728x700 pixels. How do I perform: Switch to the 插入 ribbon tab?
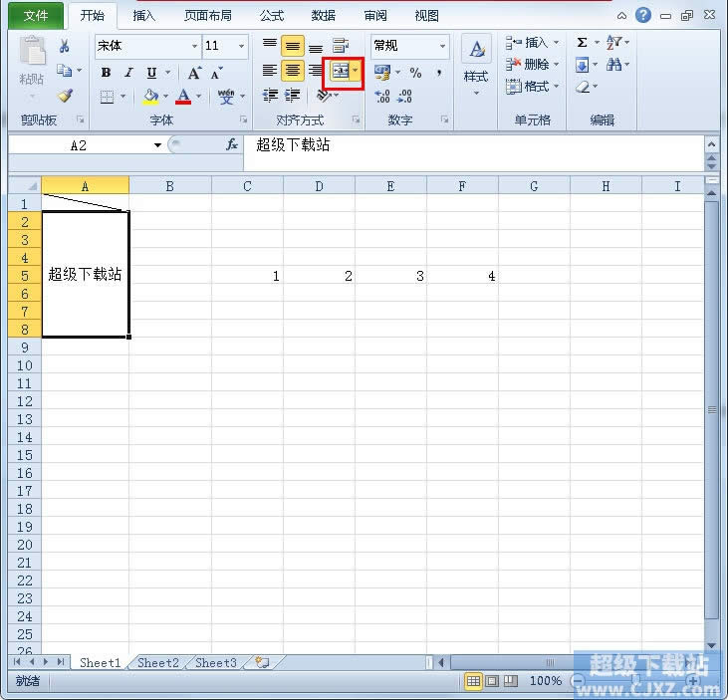pos(143,16)
